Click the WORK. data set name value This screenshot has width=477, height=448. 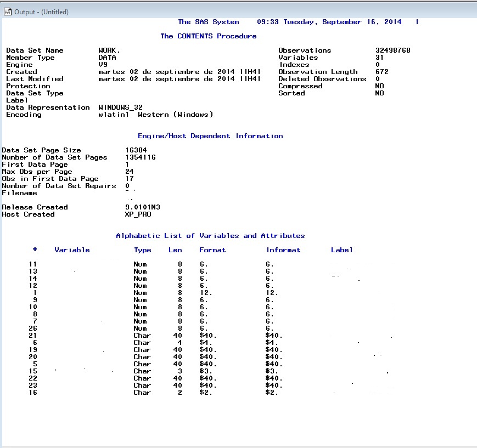pos(109,50)
